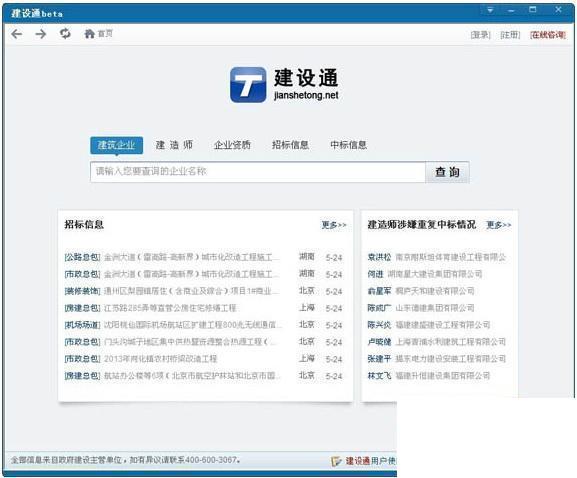Switch to the 建造师 tab
Screen dimensions: 577x478
174,145
